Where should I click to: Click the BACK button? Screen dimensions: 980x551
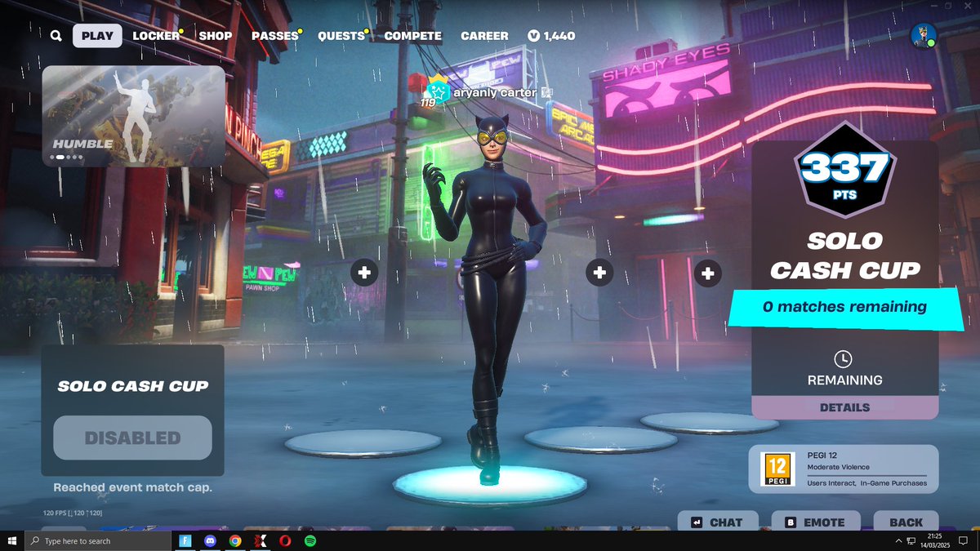tap(906, 522)
